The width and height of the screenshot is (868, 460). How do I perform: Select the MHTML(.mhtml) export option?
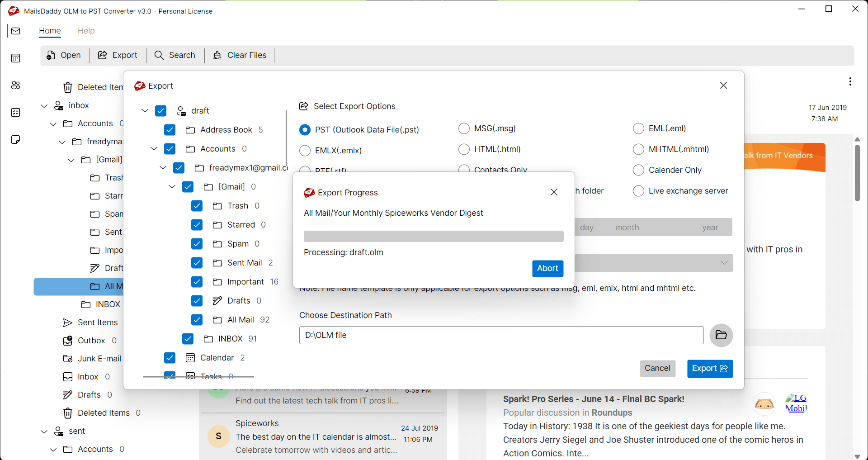pyautogui.click(x=639, y=149)
